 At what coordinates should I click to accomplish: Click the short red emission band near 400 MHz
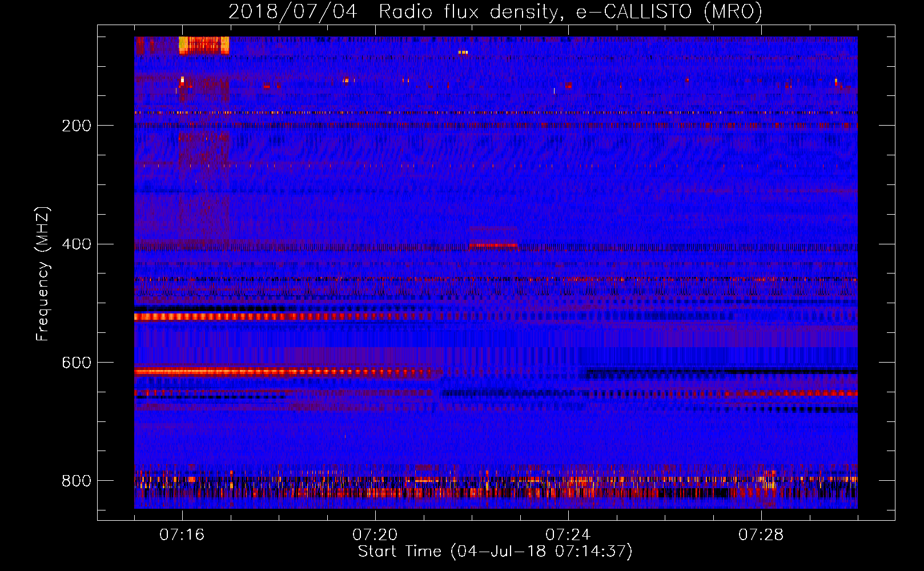click(x=493, y=246)
